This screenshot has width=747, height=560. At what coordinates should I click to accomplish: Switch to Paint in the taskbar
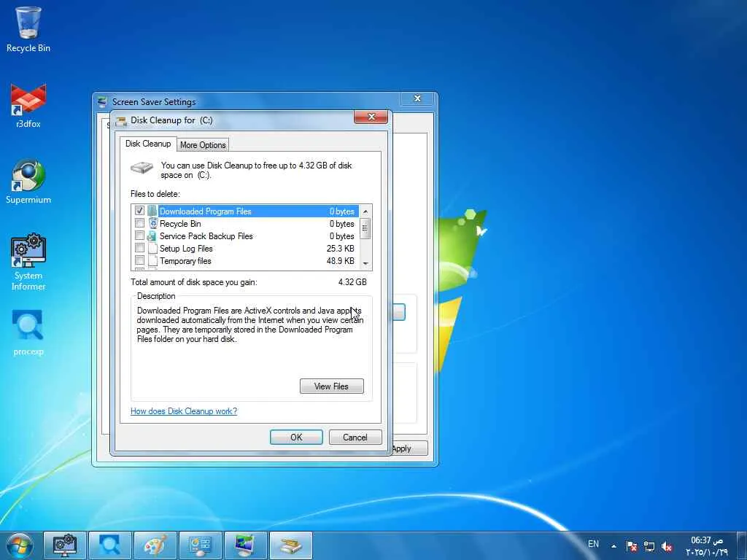[x=155, y=545]
